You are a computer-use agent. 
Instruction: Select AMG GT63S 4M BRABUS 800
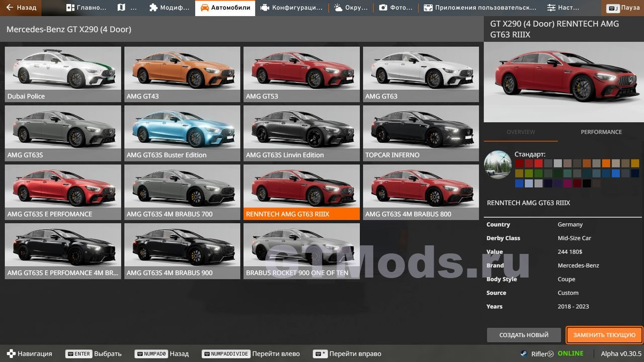point(421,192)
